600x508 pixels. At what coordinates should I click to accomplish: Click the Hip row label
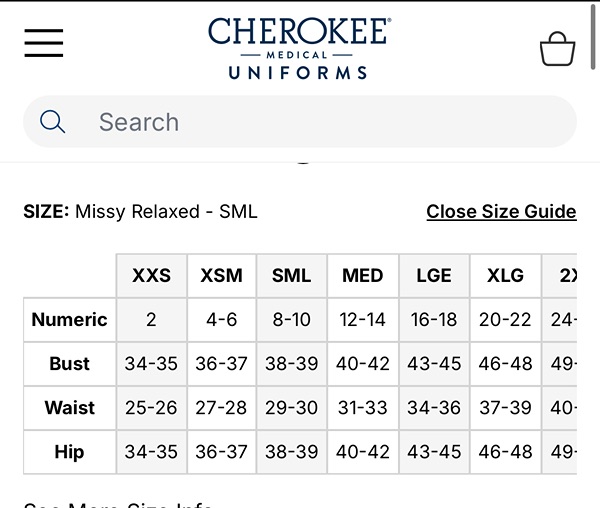(x=69, y=452)
